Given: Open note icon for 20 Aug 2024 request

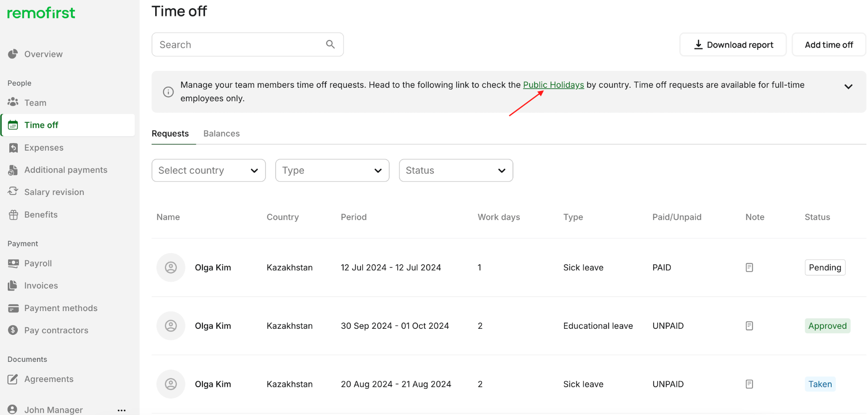Looking at the screenshot, I should [749, 384].
